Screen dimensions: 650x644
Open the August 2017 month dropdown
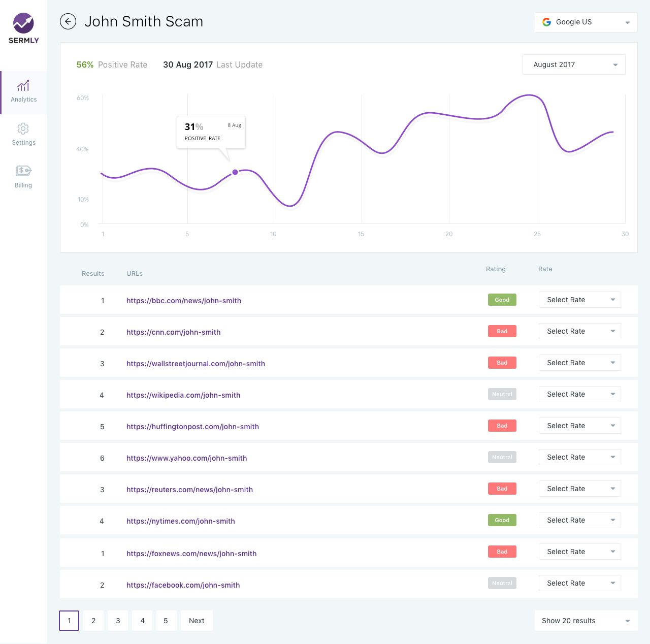[574, 65]
